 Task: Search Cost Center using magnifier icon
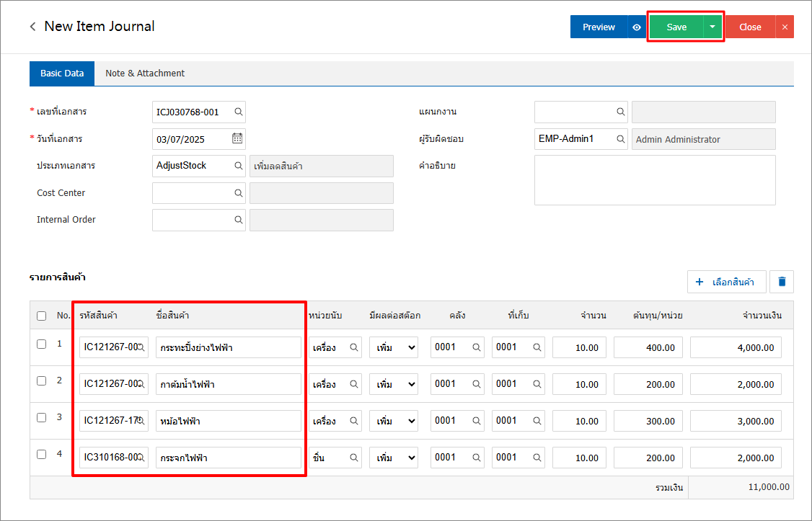click(x=237, y=193)
